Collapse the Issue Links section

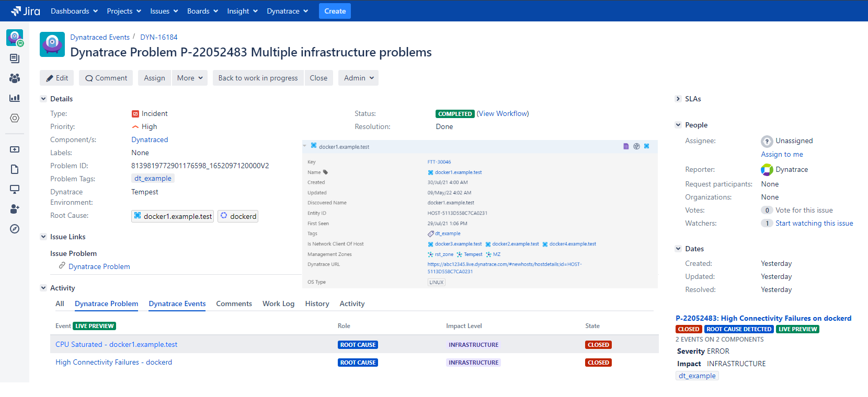[43, 237]
